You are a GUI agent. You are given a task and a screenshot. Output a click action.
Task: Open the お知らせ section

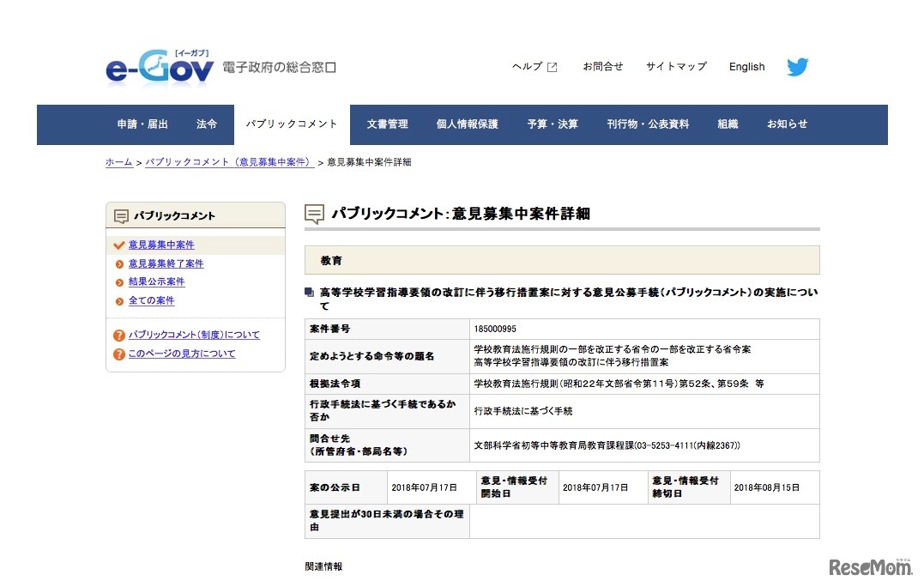coord(786,124)
